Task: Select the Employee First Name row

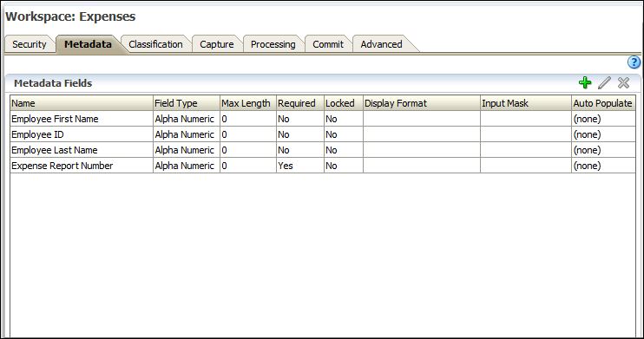Action: point(323,119)
